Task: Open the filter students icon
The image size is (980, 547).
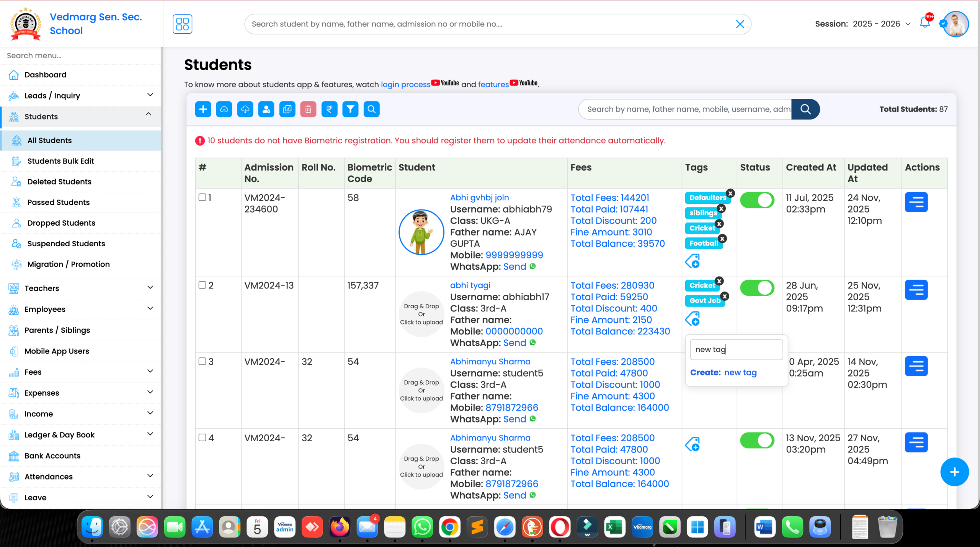Action: click(x=350, y=109)
